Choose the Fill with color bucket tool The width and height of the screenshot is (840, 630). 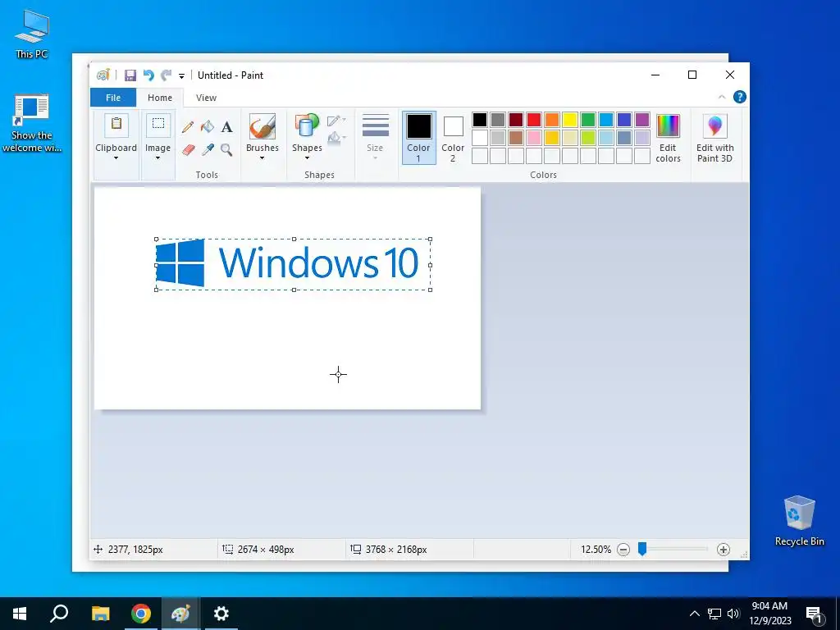pos(208,127)
